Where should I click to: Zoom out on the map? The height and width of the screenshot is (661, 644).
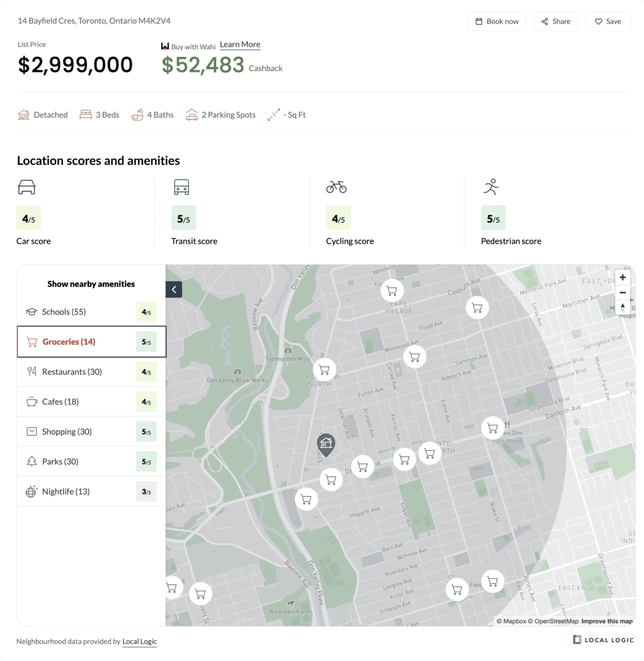coord(622,293)
